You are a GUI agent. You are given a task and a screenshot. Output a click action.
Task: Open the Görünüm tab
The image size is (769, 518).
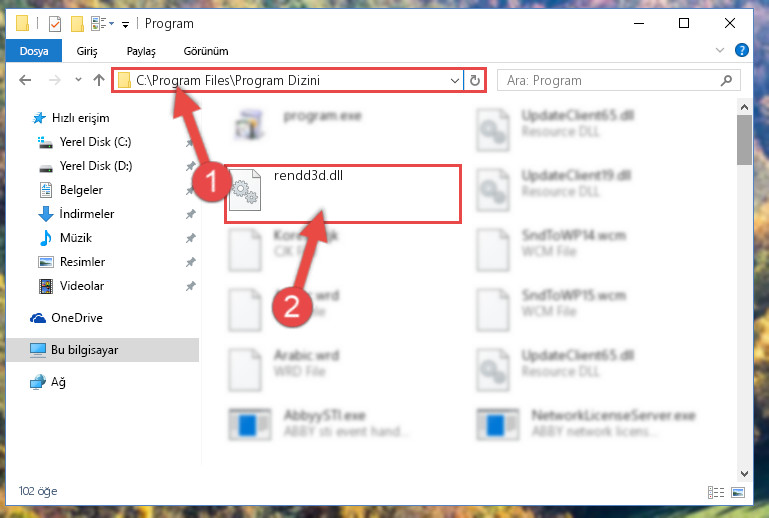tap(206, 51)
